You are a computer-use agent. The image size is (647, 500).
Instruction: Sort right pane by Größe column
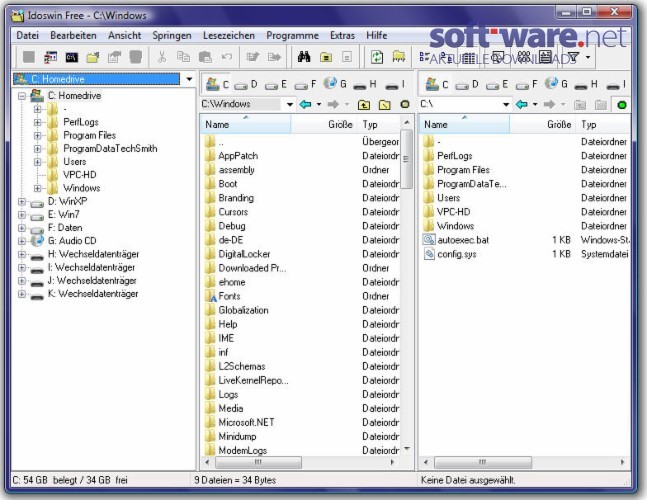543,124
